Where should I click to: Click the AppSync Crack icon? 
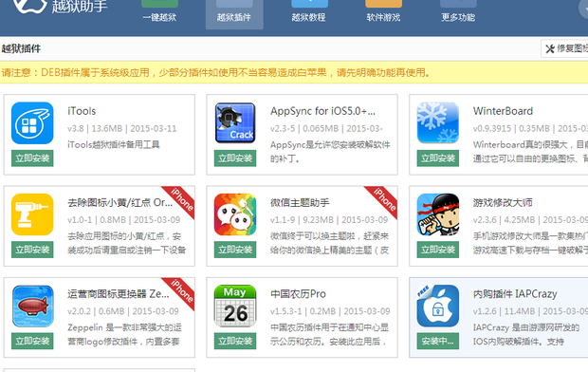click(235, 123)
